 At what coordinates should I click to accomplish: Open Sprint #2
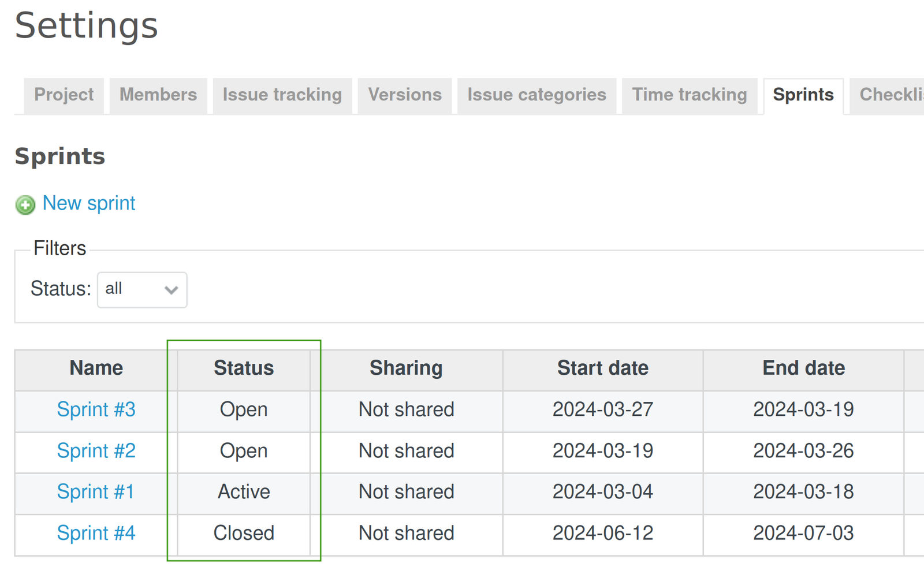96,451
